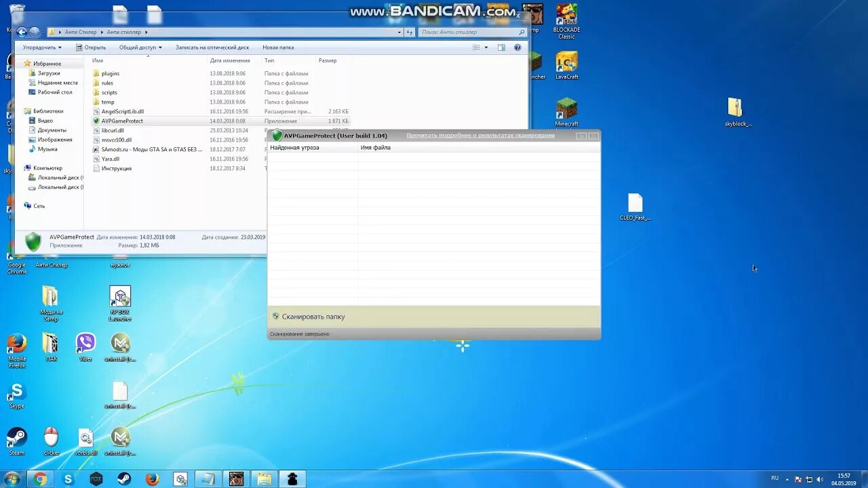Viewport: 868px width, 488px height.
Task: Click the Открыть toolbar button
Action: click(x=91, y=47)
